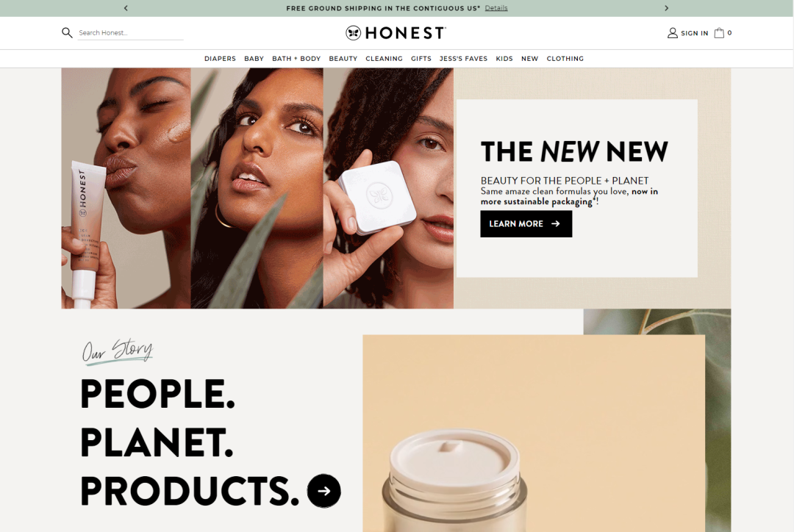Open the shipping Details link

(496, 8)
